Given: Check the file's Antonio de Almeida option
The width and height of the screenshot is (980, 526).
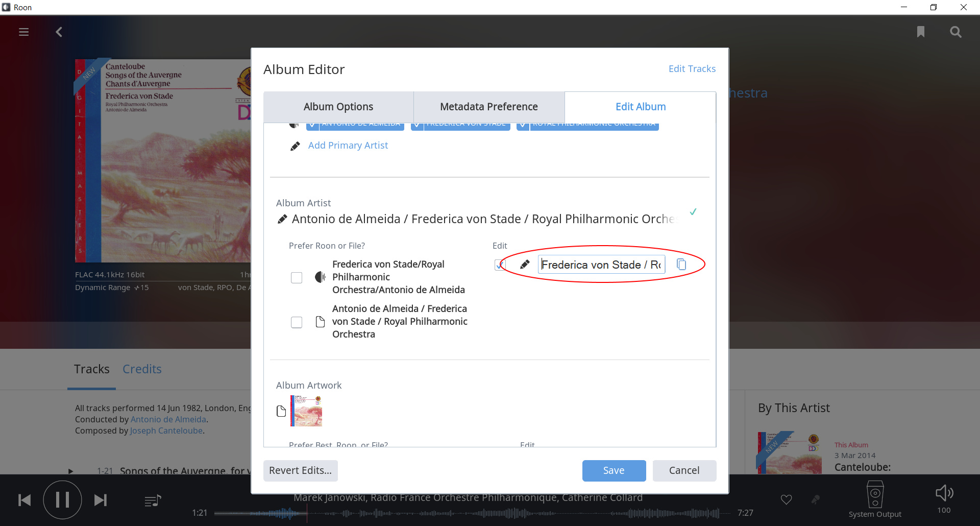Looking at the screenshot, I should click(x=297, y=322).
